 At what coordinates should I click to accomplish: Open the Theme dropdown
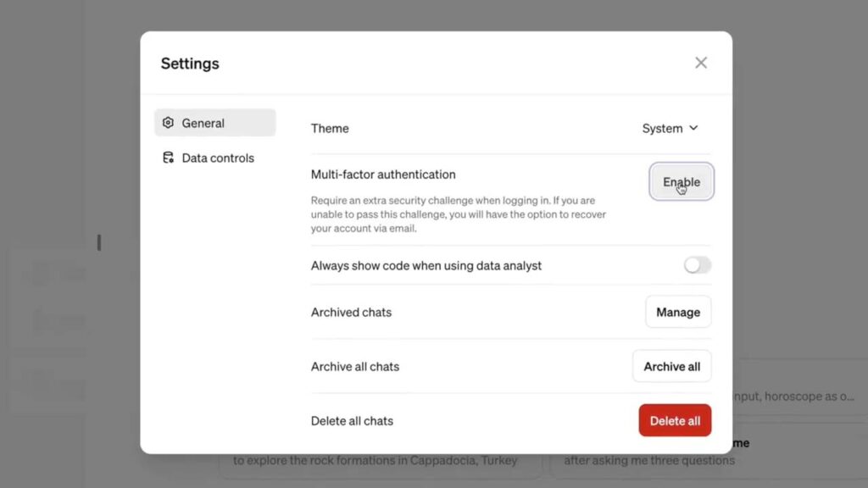click(x=670, y=128)
